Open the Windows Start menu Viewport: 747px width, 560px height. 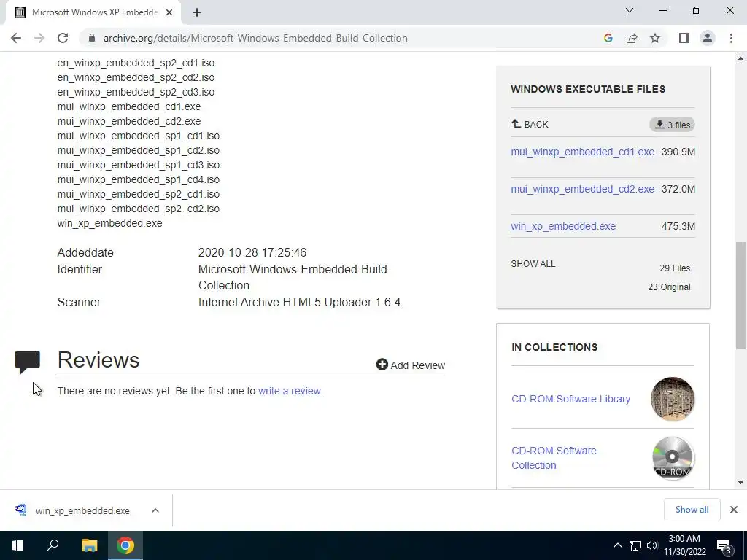[x=18, y=545]
